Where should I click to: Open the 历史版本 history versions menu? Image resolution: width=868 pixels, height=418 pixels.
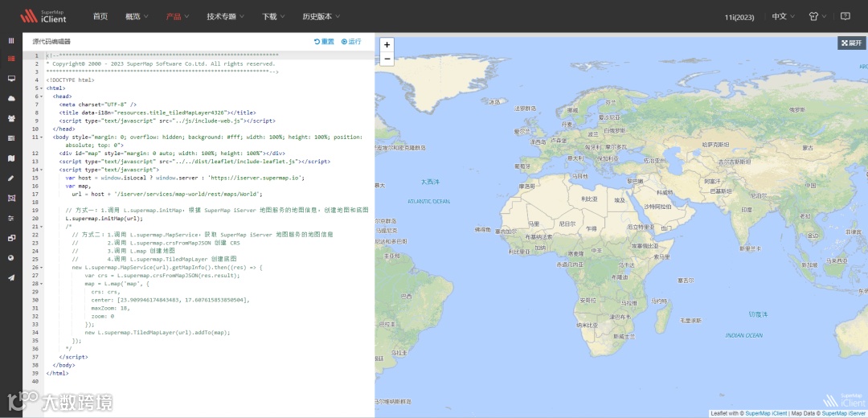(321, 17)
